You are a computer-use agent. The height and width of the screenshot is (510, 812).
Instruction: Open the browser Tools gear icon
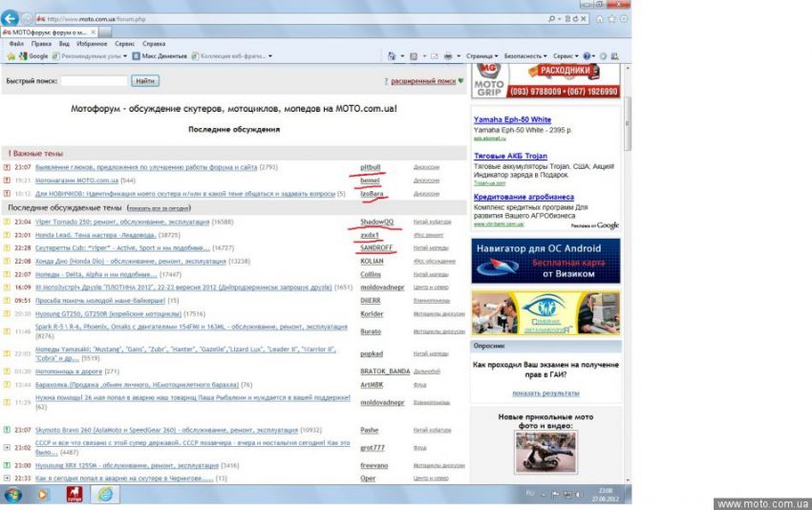[624, 19]
